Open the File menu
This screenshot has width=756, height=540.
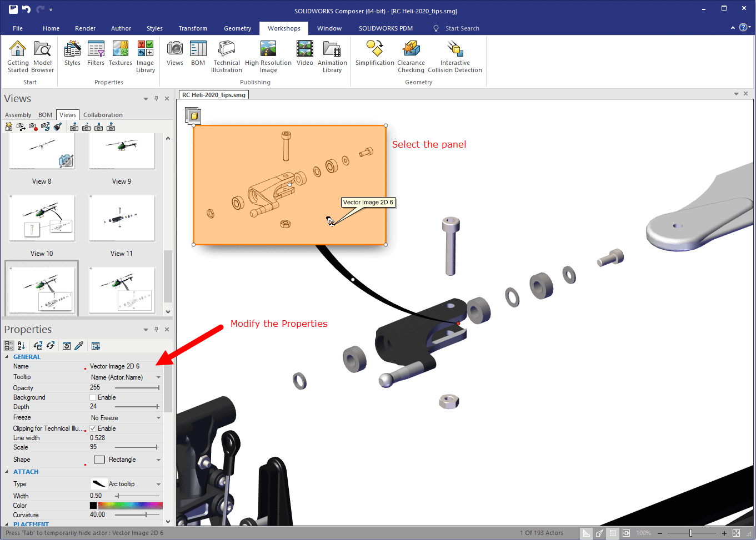[18, 28]
